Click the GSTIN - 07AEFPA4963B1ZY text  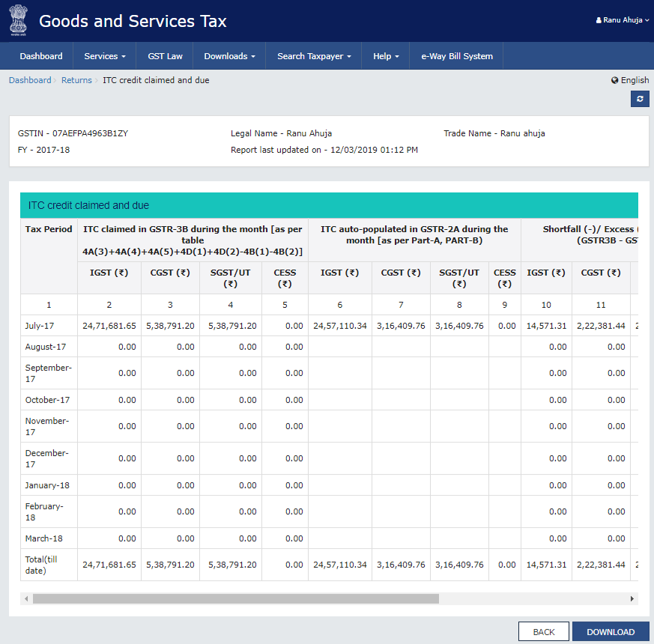tap(73, 133)
